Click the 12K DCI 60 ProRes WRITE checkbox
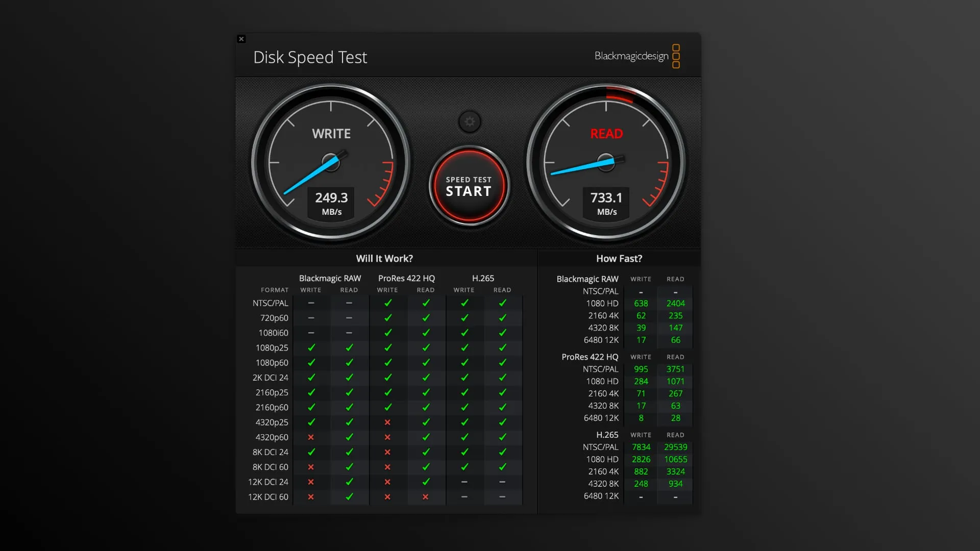Viewport: 980px width, 551px height. pyautogui.click(x=387, y=496)
